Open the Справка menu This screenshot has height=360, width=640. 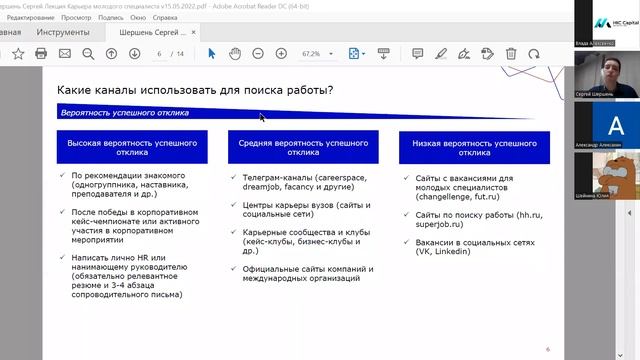click(x=165, y=18)
